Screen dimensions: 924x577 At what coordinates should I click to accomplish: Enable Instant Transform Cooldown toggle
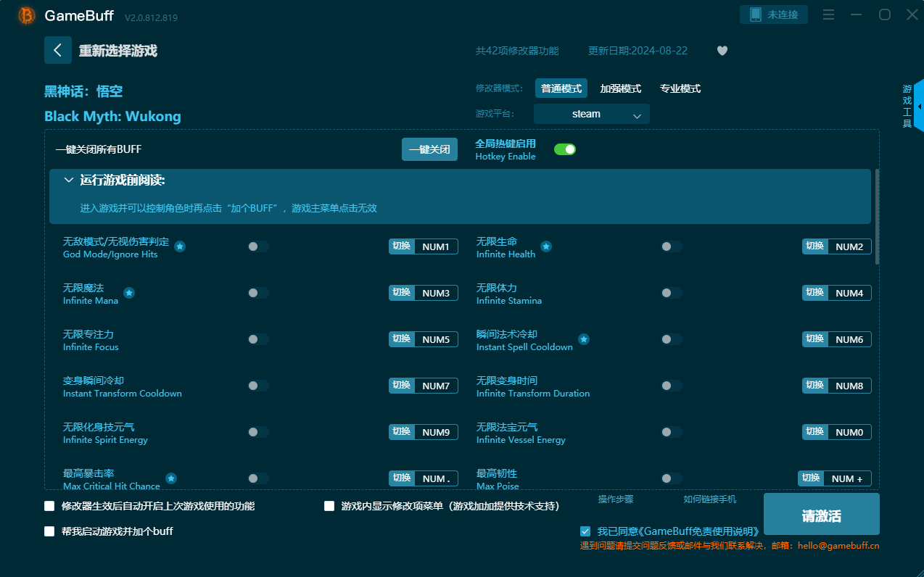click(258, 386)
